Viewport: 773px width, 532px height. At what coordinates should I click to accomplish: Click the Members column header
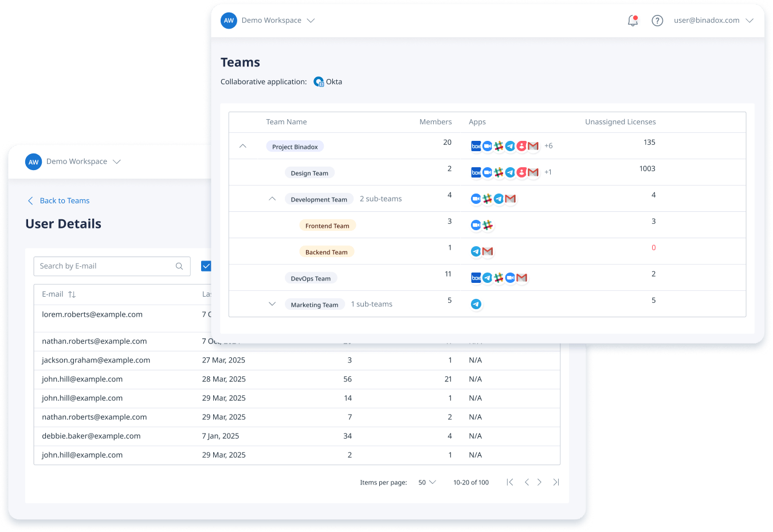pos(435,122)
